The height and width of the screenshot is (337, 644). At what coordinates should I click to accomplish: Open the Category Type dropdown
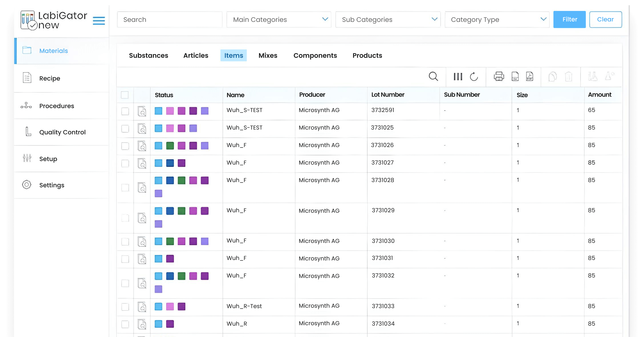pos(497,19)
